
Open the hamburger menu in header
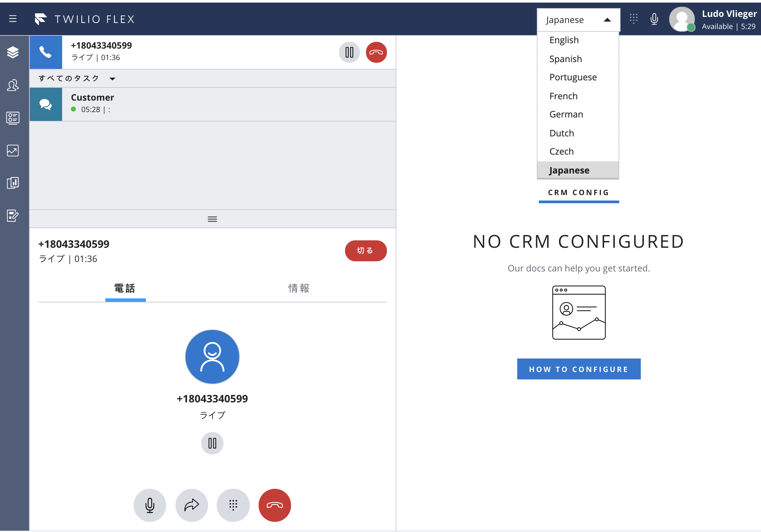[13, 19]
